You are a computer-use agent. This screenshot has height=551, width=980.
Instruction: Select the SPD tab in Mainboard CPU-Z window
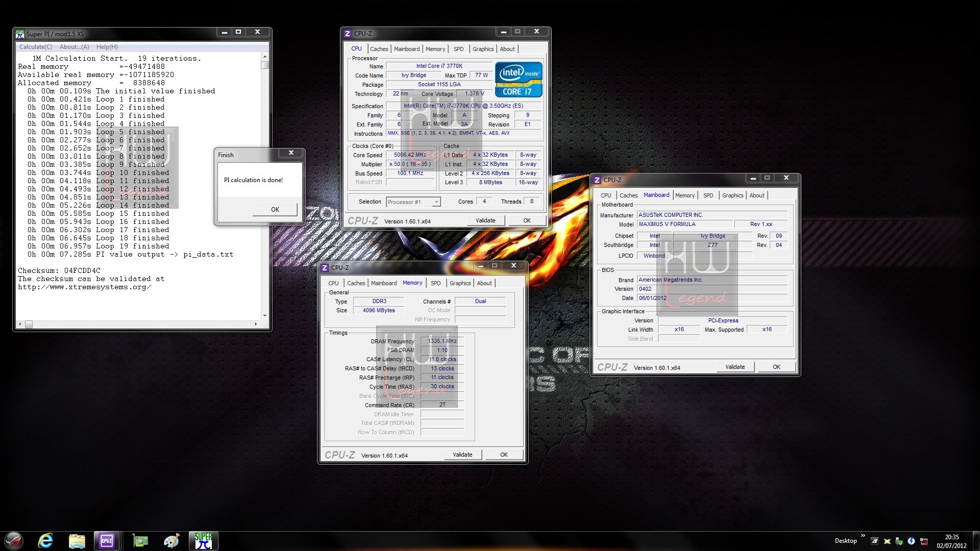click(x=708, y=195)
